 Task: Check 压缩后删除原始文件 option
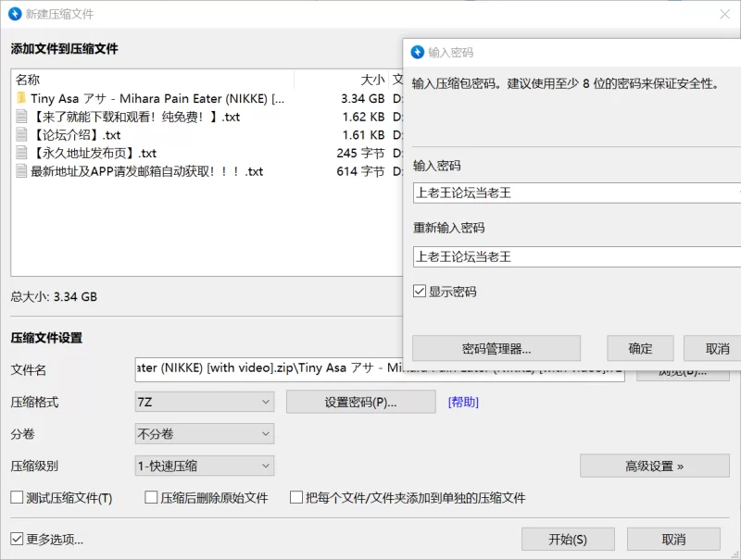point(151,498)
